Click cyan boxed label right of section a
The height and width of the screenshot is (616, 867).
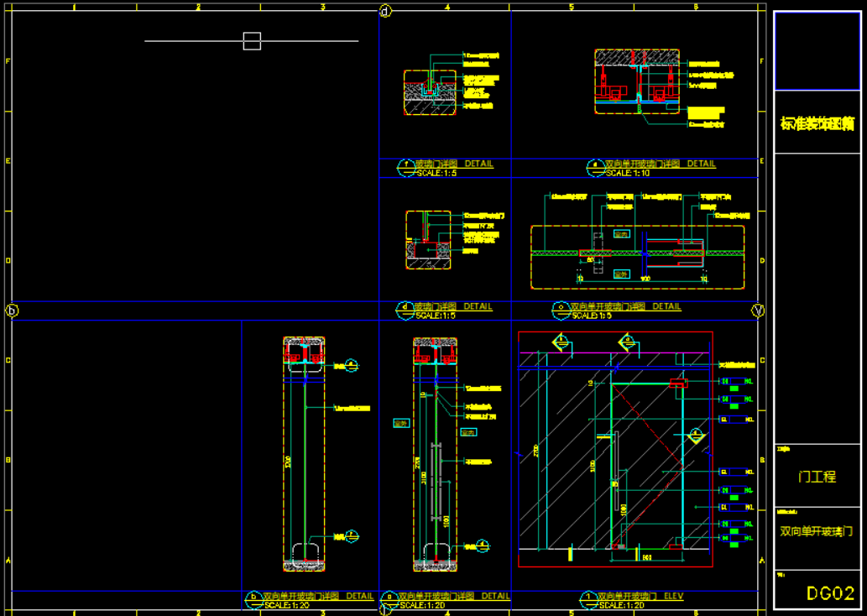468,432
